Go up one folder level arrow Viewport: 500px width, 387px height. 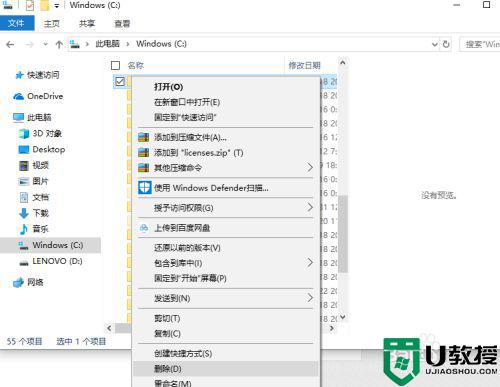(x=59, y=44)
